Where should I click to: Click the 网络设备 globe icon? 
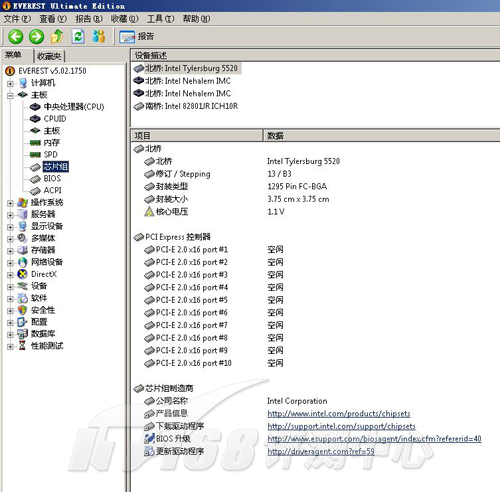coord(22,262)
